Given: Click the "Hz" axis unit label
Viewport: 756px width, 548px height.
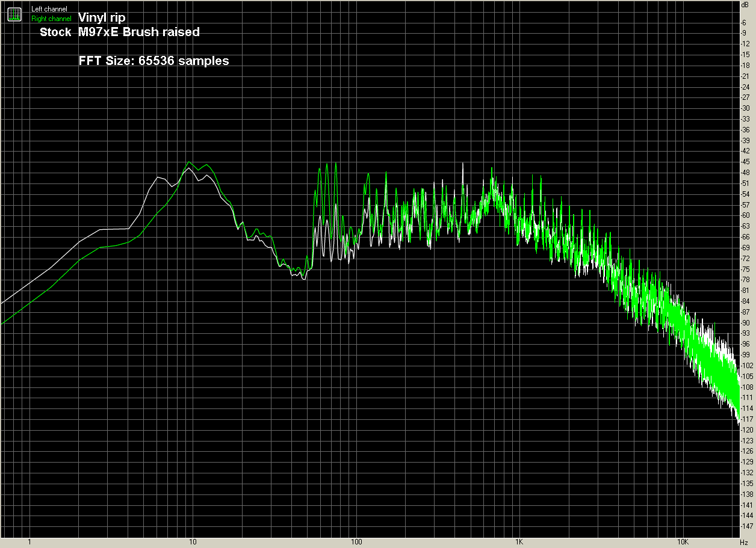Looking at the screenshot, I should [x=744, y=543].
